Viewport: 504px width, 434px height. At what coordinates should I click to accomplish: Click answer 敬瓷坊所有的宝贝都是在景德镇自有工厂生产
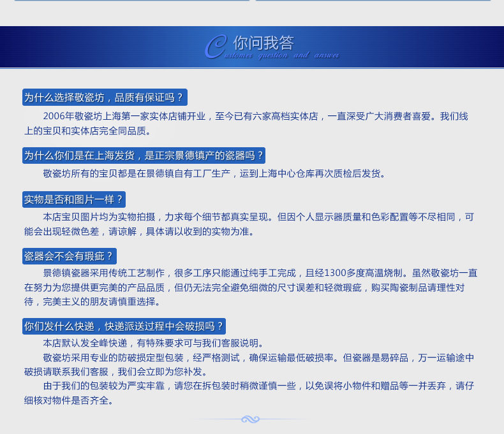(214, 174)
